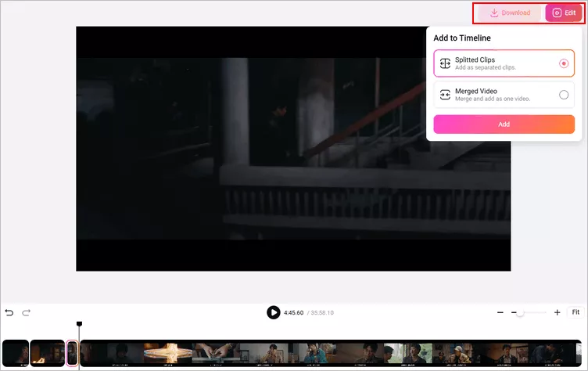Zoom out the timeline with minus
This screenshot has height=371, width=588.
[x=500, y=312]
